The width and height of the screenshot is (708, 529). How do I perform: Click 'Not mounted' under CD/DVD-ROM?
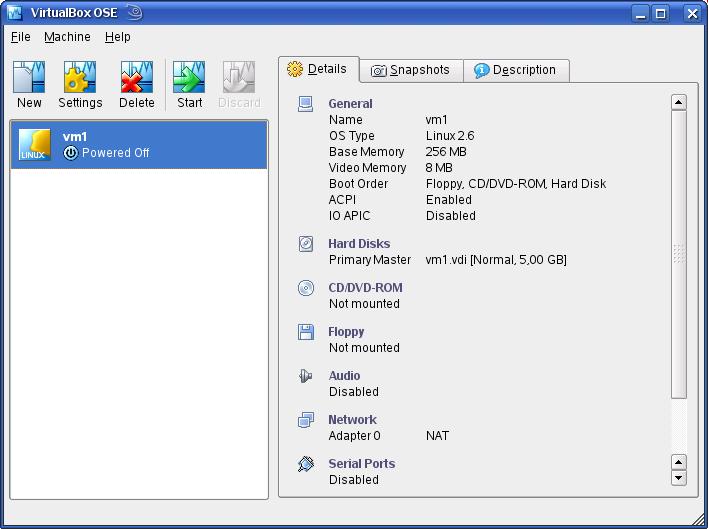tap(364, 304)
